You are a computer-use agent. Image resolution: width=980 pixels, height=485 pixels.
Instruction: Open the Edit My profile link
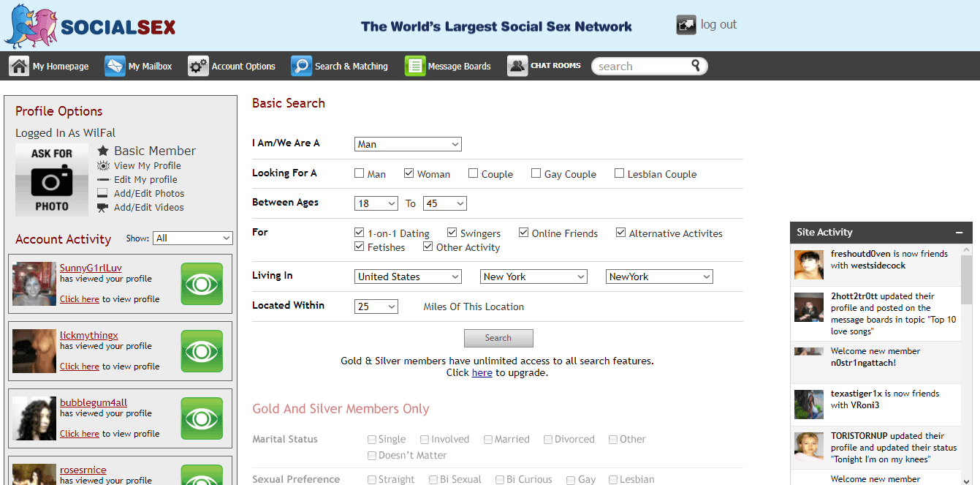pos(145,179)
